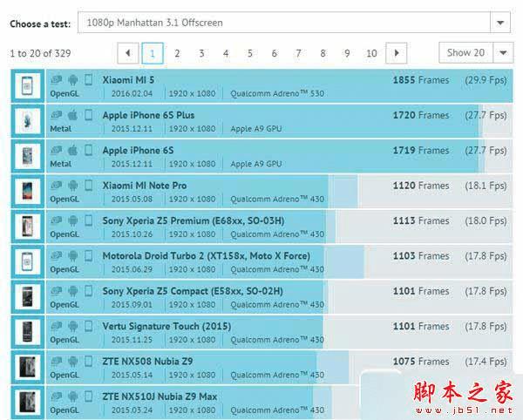Image resolution: width=523 pixels, height=420 pixels.
Task: Open ZTE NX508 Nubia Z9 device thumbnail
Action: click(28, 368)
